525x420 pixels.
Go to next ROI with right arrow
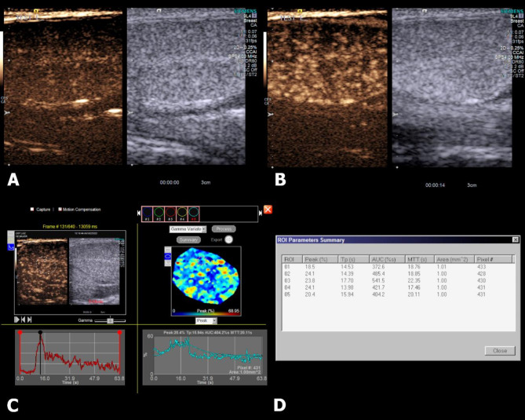pos(261,213)
